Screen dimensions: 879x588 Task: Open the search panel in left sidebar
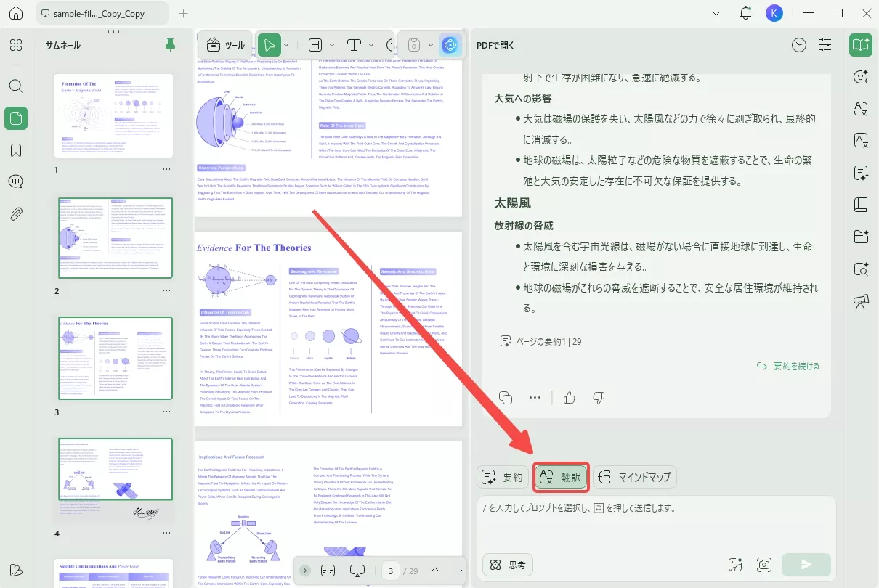pyautogui.click(x=16, y=86)
